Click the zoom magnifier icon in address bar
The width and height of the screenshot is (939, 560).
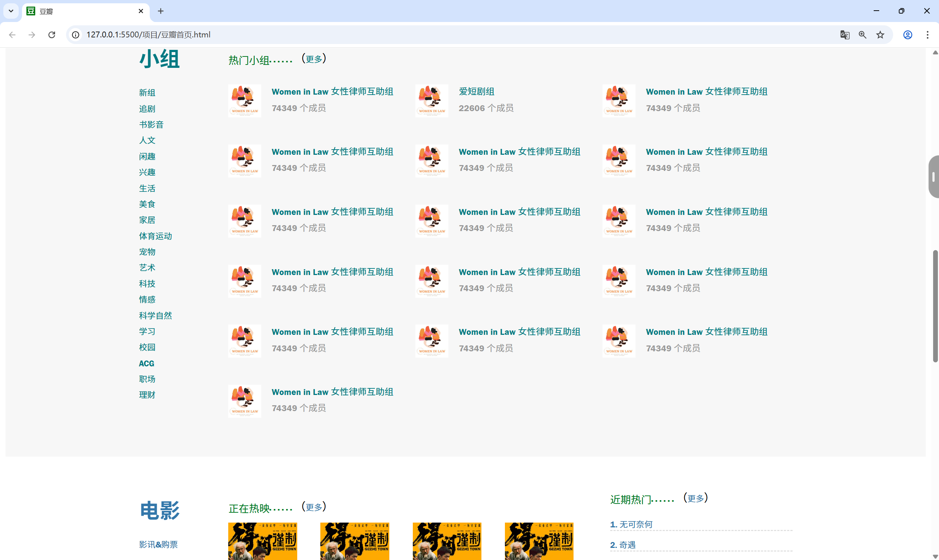(x=862, y=35)
